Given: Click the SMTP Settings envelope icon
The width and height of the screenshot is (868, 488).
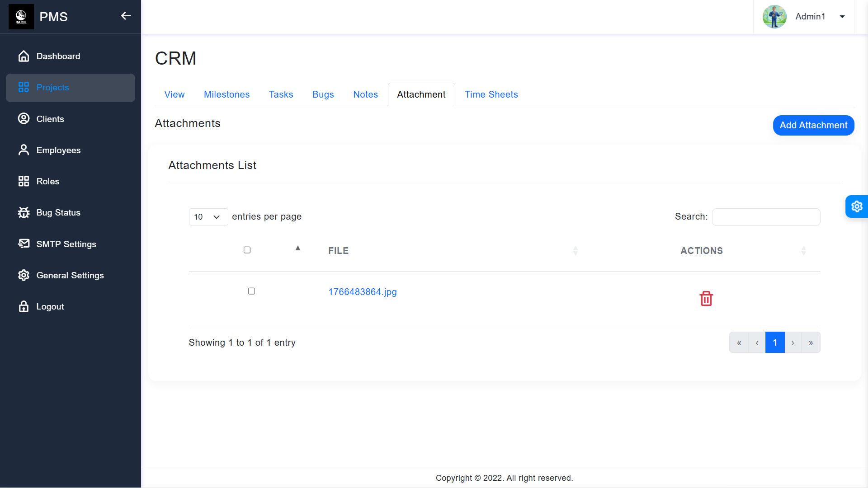Looking at the screenshot, I should click(x=24, y=244).
